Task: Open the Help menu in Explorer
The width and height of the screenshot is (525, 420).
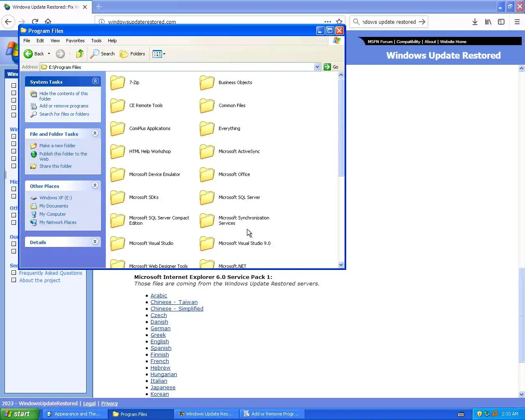Action: click(x=112, y=41)
